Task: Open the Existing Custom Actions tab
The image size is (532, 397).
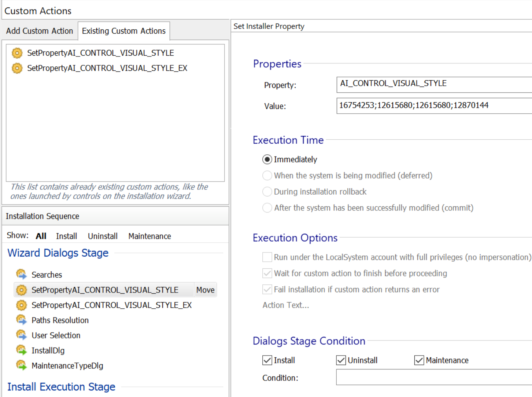Action: [x=123, y=31]
